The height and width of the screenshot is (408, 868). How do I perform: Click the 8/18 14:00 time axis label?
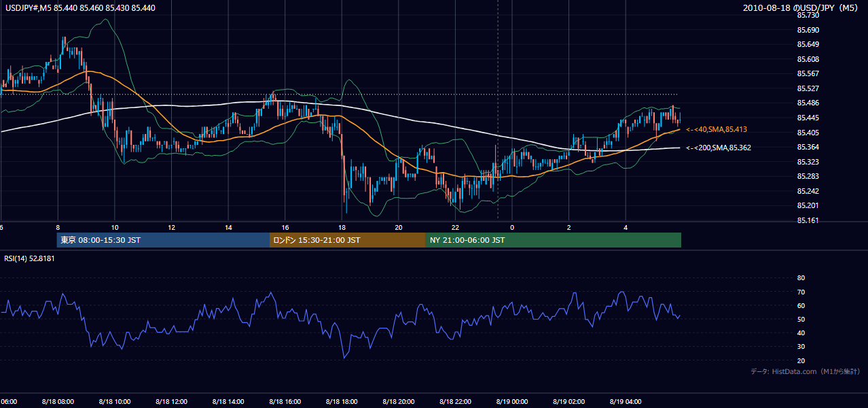[228, 401]
